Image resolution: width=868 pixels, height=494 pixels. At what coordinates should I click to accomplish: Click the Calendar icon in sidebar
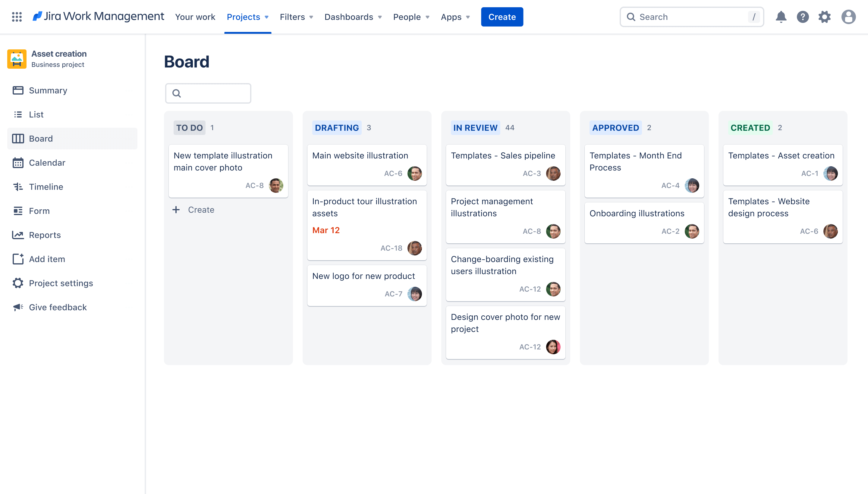point(18,162)
